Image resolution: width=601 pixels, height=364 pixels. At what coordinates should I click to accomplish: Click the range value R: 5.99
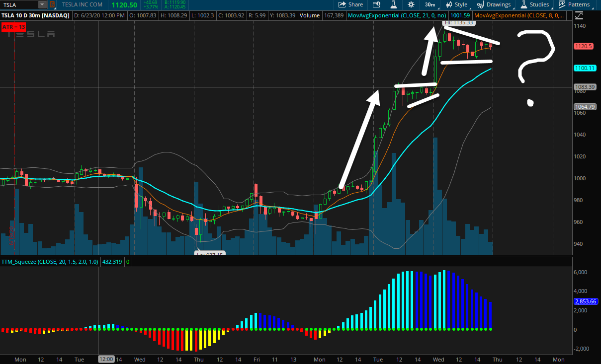point(258,15)
